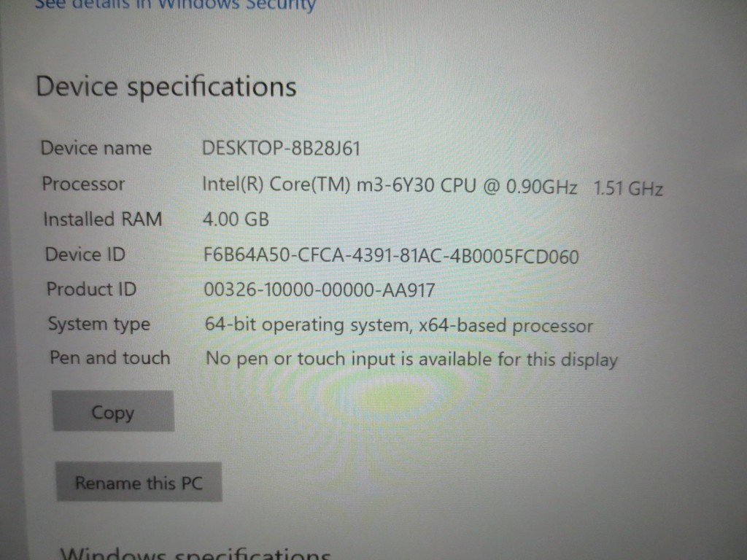Screen dimensions: 747x560
Task: Click the Rename this PC button
Action: (x=139, y=482)
